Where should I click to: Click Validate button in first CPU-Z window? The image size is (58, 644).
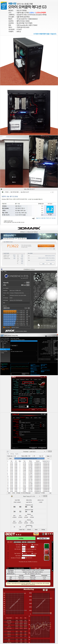click(33, 409)
